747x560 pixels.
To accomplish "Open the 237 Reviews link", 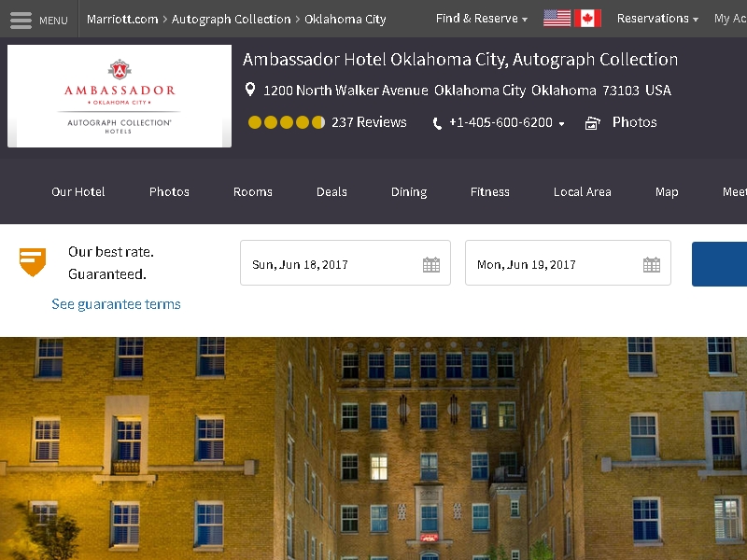I will pos(369,122).
